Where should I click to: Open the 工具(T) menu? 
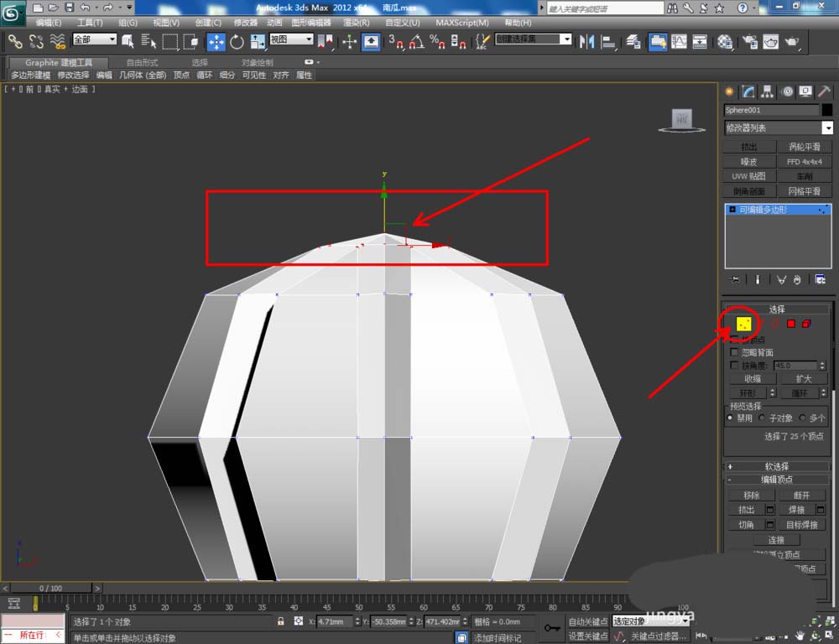[90, 23]
